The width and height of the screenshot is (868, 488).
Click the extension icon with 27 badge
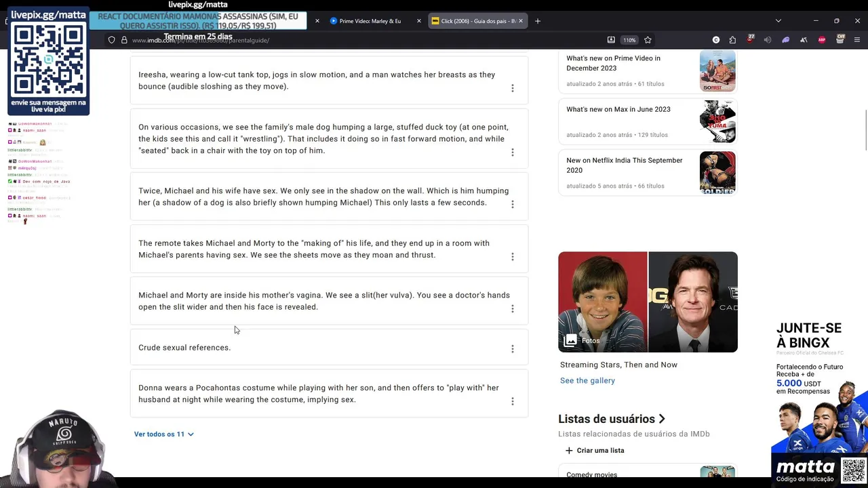coord(750,39)
